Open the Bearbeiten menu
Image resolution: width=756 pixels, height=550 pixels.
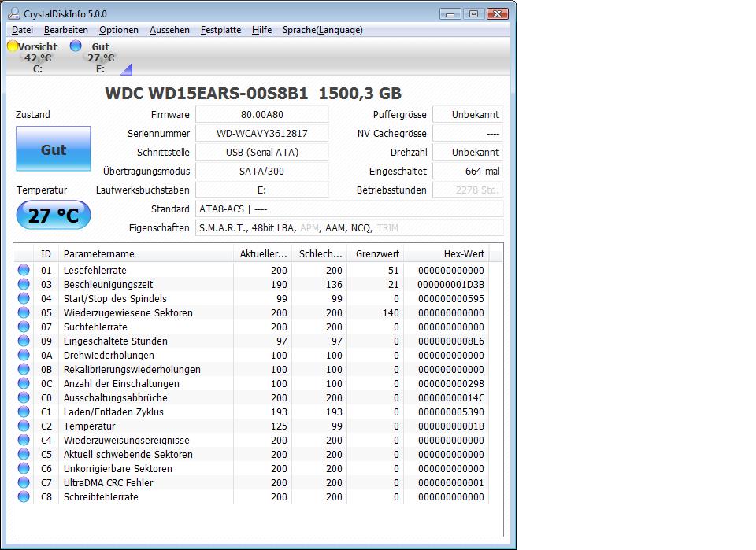[x=66, y=30]
